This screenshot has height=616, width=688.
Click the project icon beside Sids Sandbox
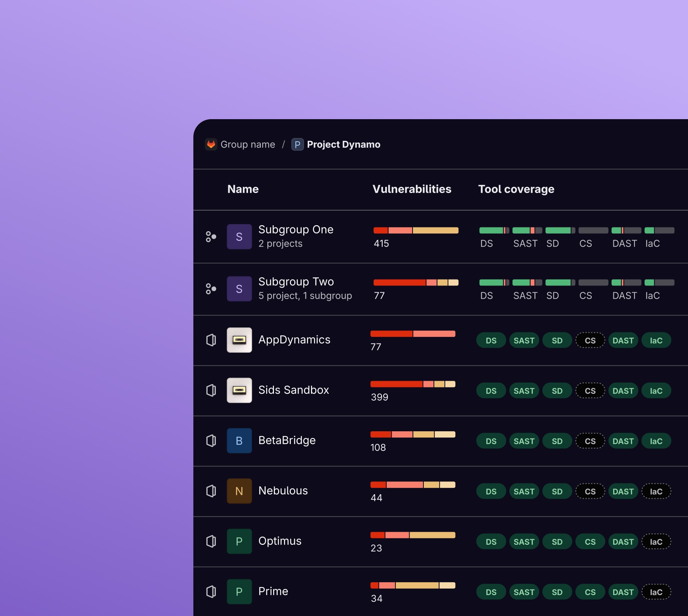click(x=211, y=390)
